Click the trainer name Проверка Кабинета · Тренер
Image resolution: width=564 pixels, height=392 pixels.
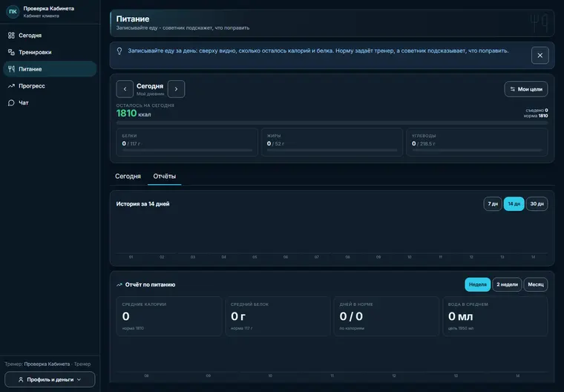57,364
